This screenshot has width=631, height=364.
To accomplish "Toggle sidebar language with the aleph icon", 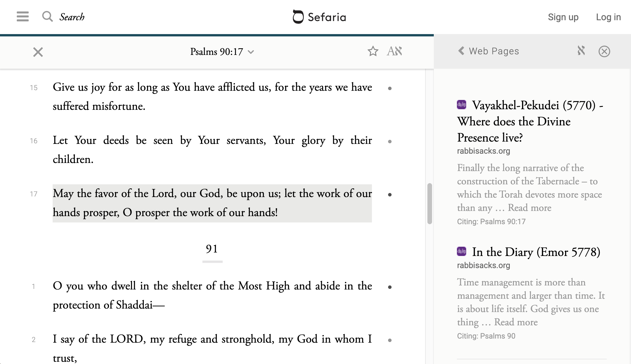I will 581,51.
